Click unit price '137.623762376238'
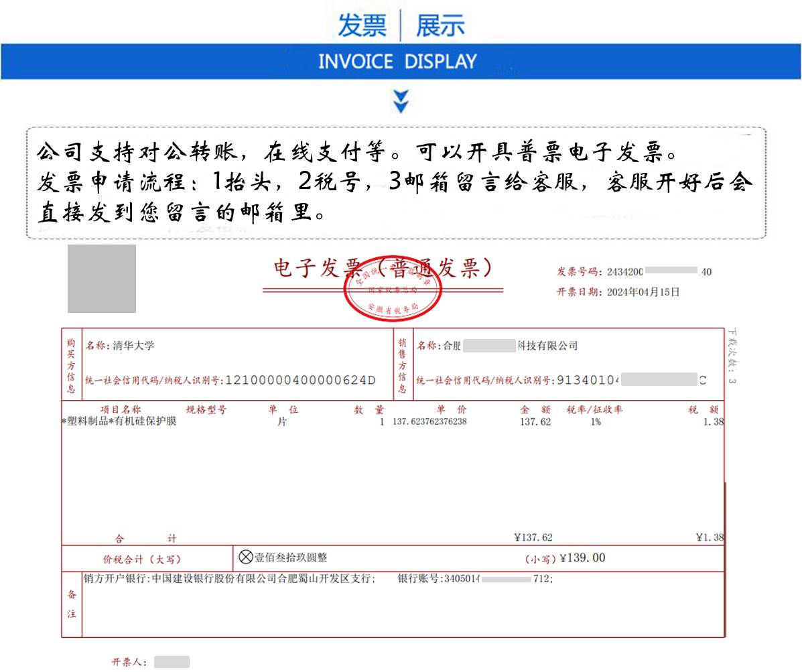 pos(429,421)
